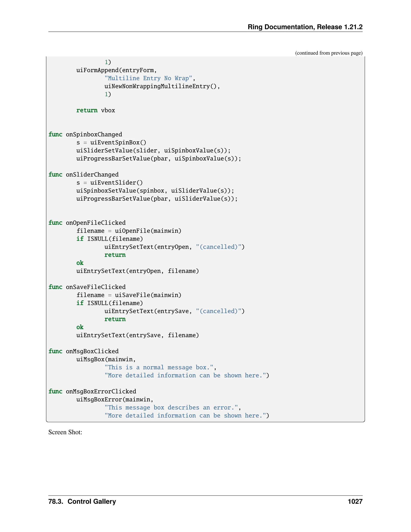Click 'func onSaveFileClicked' definition line

click(x=87, y=287)
